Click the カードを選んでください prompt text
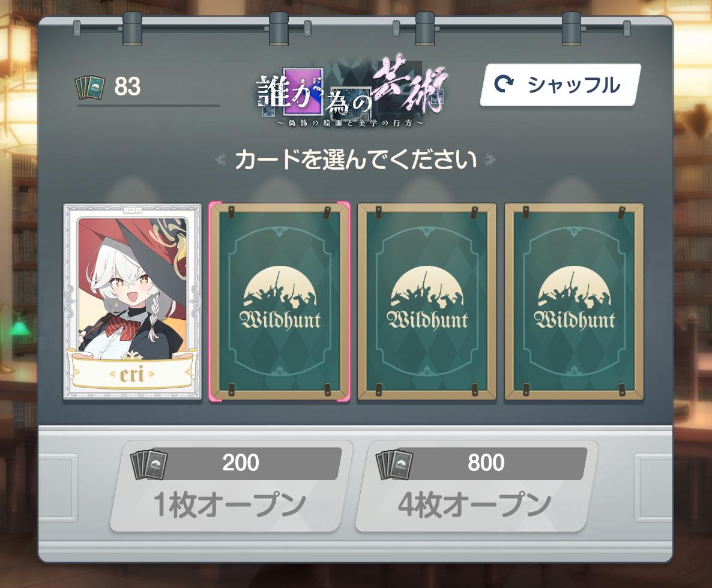Viewport: 712px width, 588px height. click(x=355, y=160)
